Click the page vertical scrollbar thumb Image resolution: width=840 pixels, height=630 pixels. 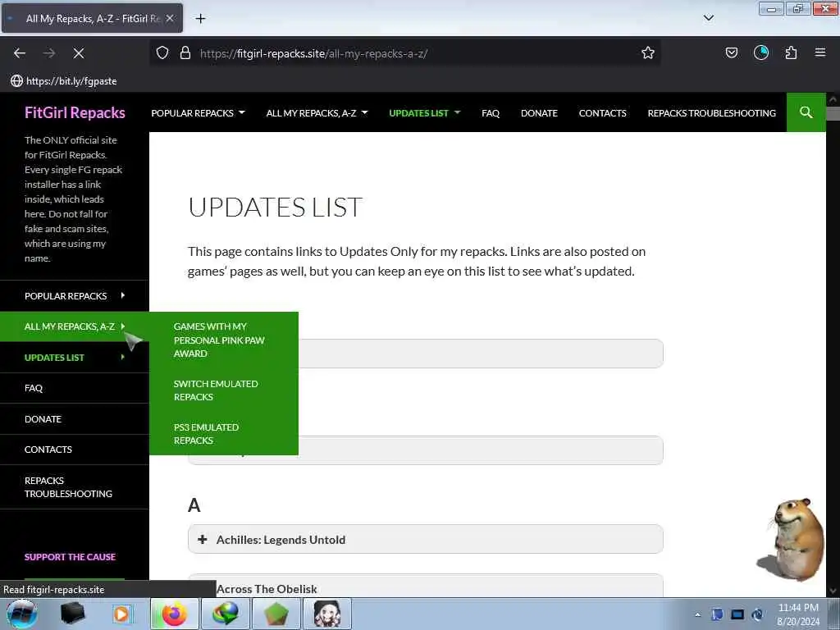833,113
